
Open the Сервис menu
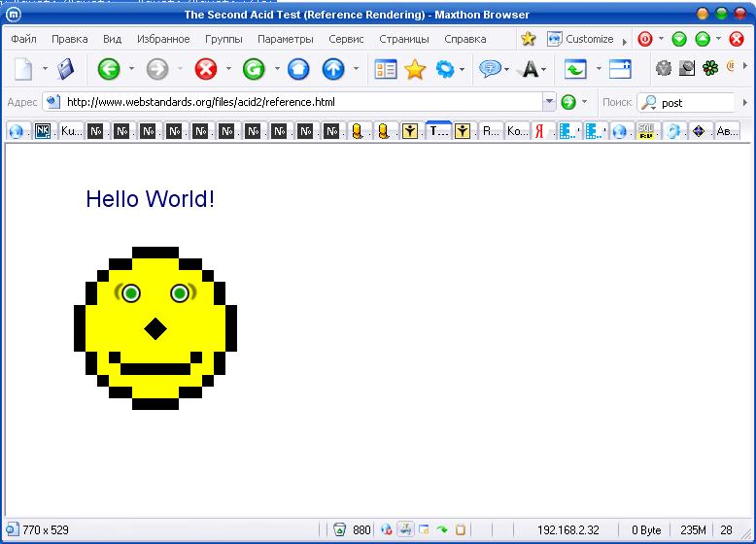click(x=346, y=39)
